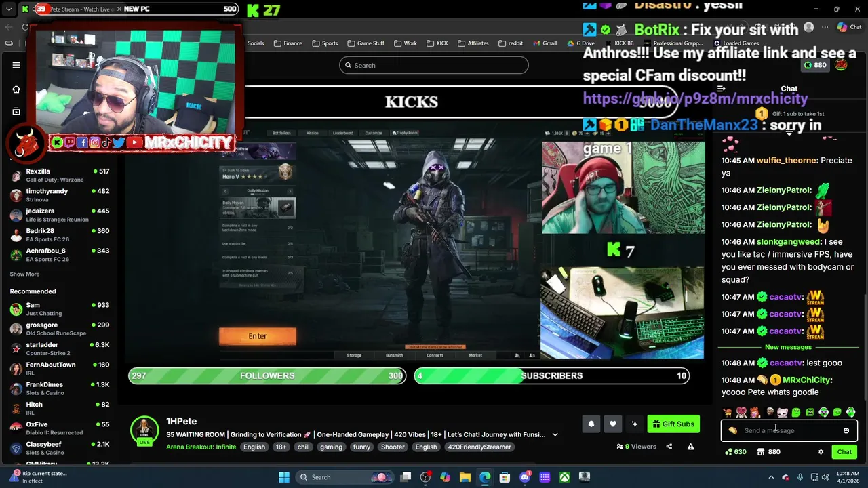Click the microphone icon in system tray
This screenshot has width=868, height=488.
pos(800,477)
